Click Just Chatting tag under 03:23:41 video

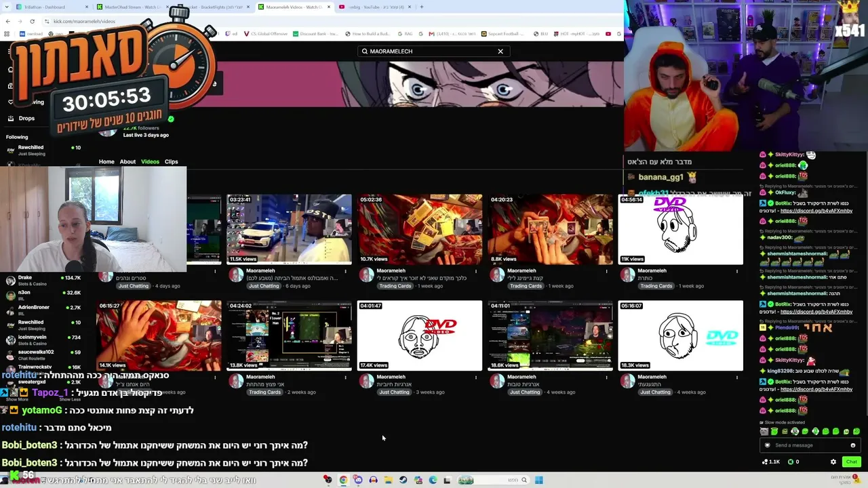tap(264, 286)
